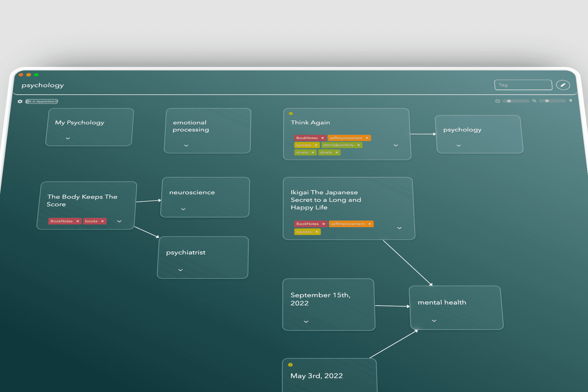Expand the mental health card chevron
This screenshot has height=392, width=588.
point(434,321)
